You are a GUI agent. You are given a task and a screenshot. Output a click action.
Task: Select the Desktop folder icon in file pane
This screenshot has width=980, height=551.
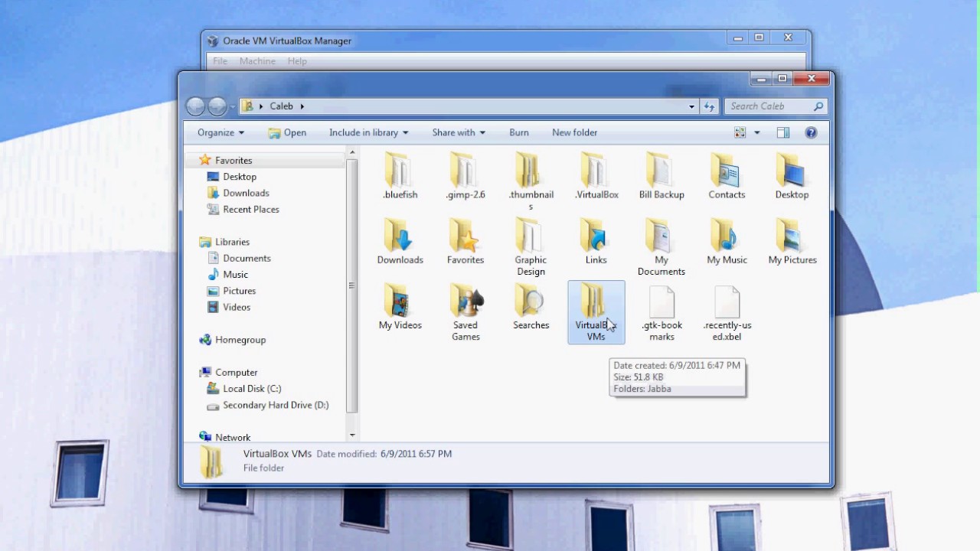coord(792,169)
